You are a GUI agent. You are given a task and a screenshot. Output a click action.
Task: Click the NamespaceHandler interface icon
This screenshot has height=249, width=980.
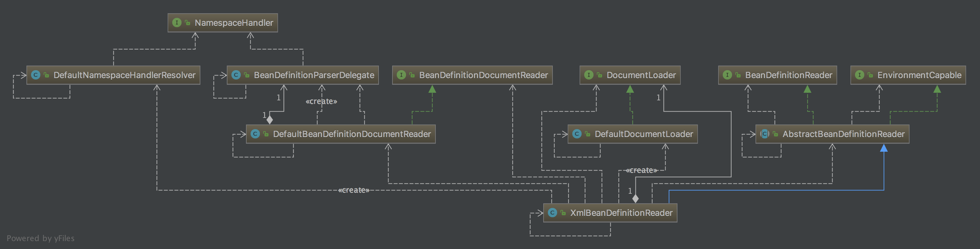pyautogui.click(x=177, y=23)
